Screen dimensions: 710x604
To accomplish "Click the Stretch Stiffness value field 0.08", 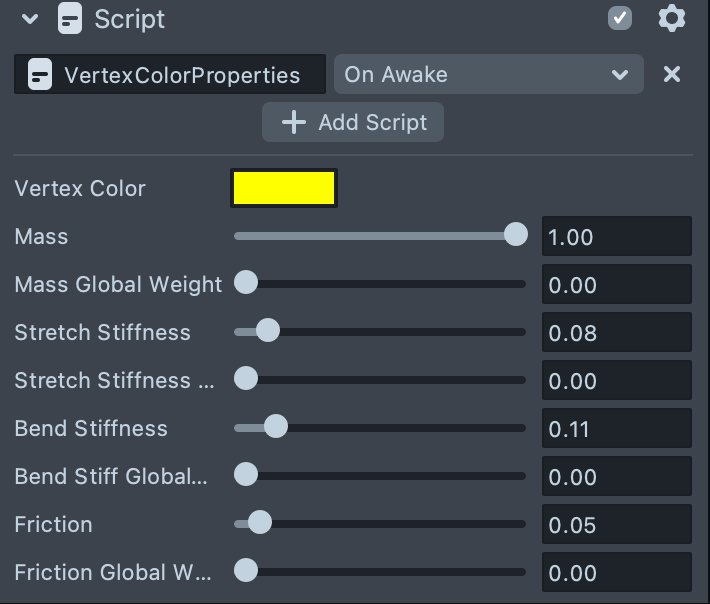I will coord(616,333).
